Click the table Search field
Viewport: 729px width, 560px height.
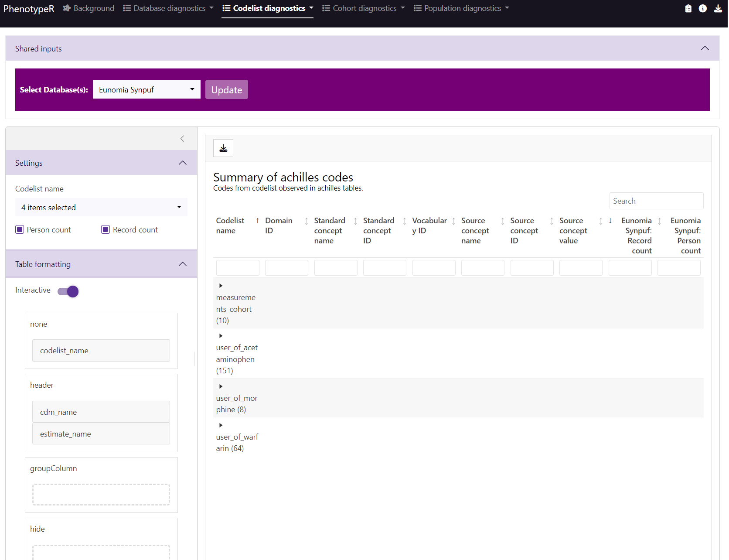[x=656, y=201]
